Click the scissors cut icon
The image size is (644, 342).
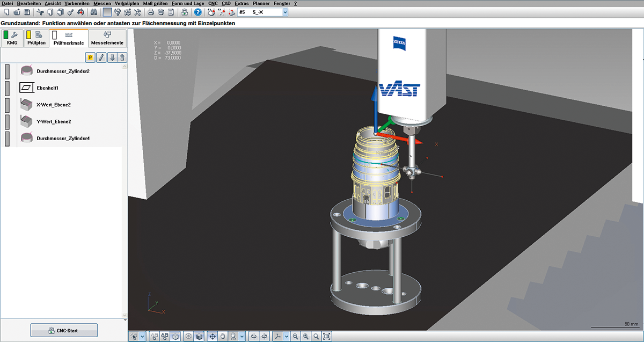[x=40, y=12]
